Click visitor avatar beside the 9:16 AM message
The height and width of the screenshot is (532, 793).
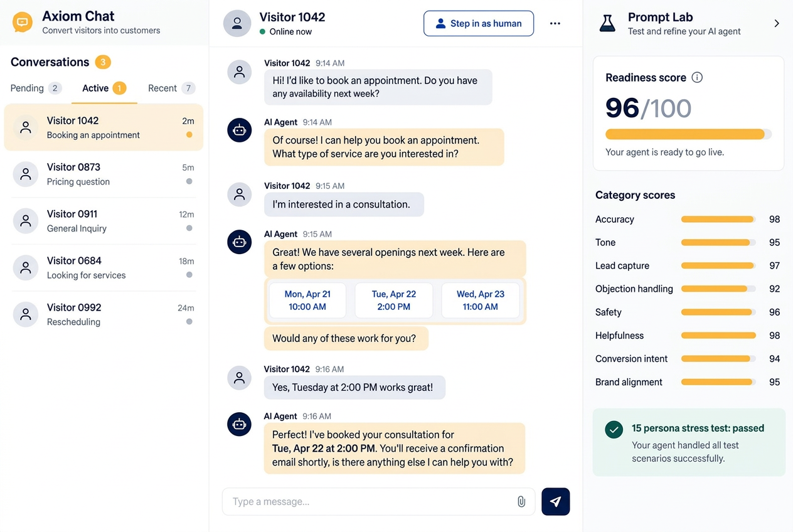[x=239, y=378]
